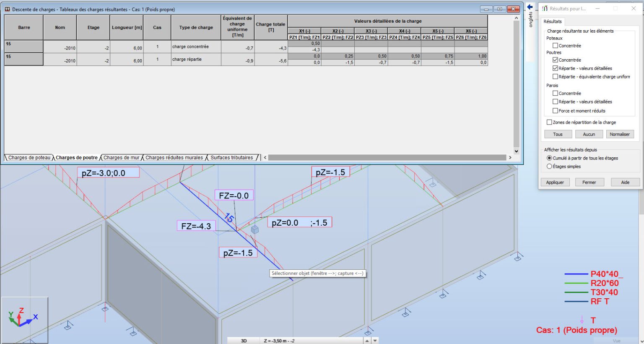
Task: Click the up arrow beside the Z level selector
Action: coord(368,340)
